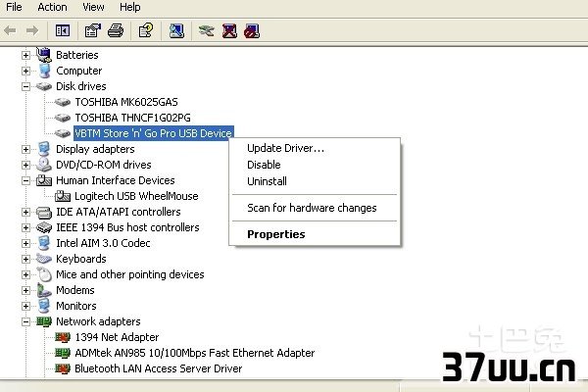The width and height of the screenshot is (588, 392).
Task: Select ADMtek AN985 10/100Mbps Fast Ethernet Adapter
Action: pyautogui.click(x=194, y=353)
